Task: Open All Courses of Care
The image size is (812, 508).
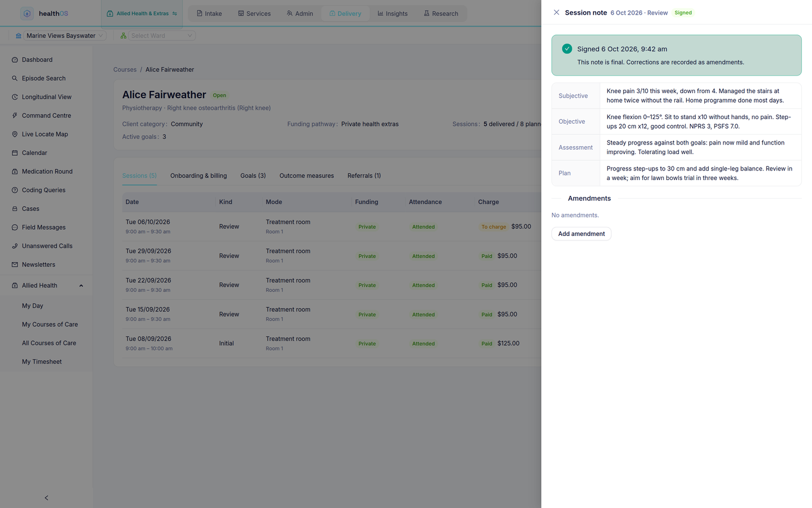Action: click(x=49, y=343)
